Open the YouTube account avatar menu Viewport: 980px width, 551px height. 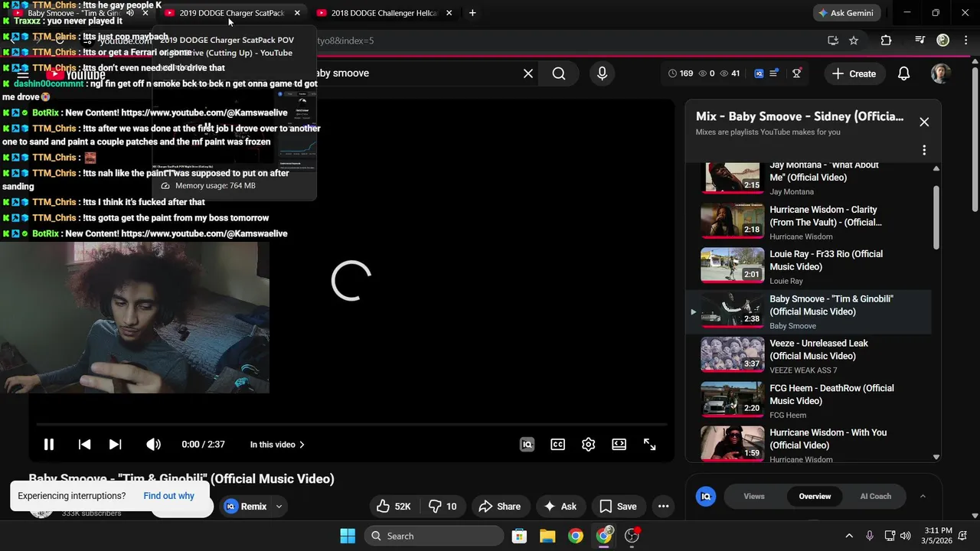(940, 73)
